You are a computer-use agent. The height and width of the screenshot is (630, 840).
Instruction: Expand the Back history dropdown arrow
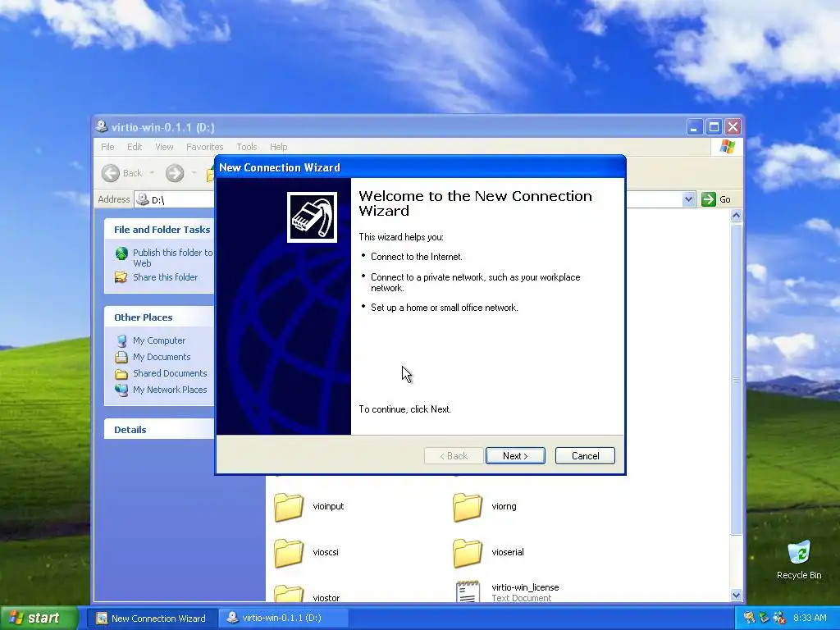tap(152, 173)
